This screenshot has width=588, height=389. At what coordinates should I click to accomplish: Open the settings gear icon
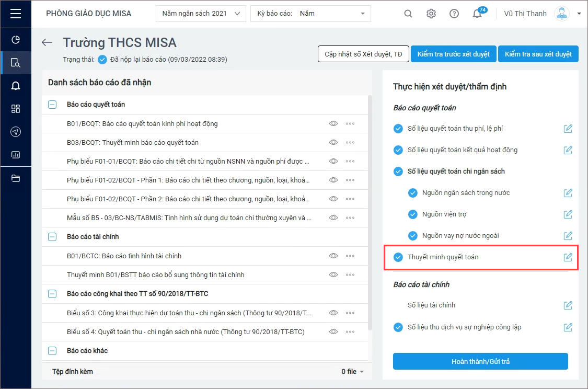pos(431,14)
